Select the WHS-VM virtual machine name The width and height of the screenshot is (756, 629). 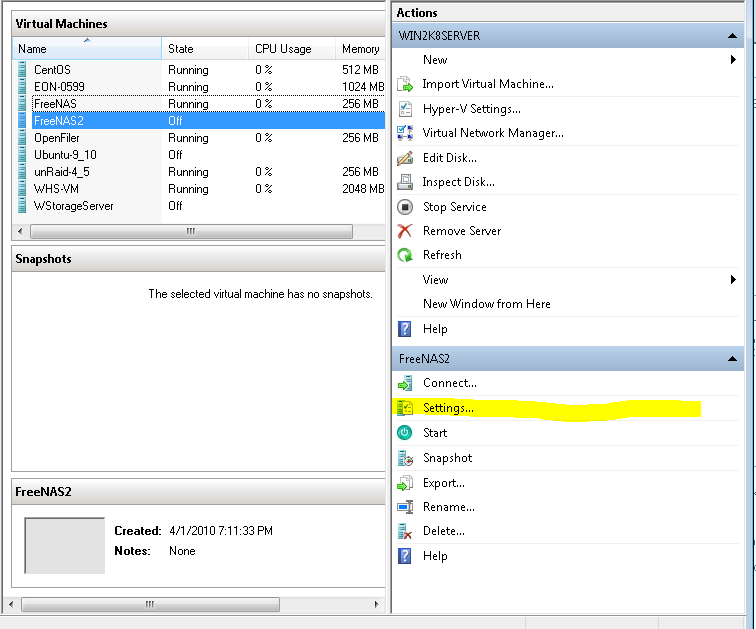pos(56,189)
